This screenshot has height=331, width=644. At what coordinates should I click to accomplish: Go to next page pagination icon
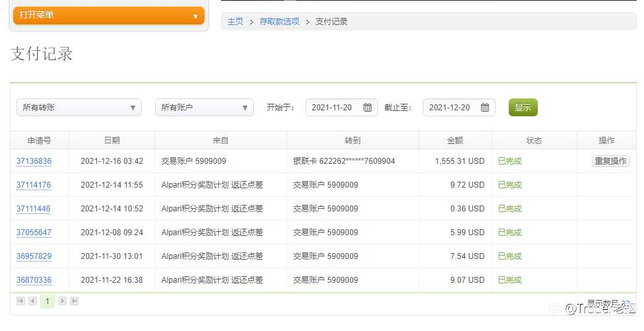[x=63, y=301]
